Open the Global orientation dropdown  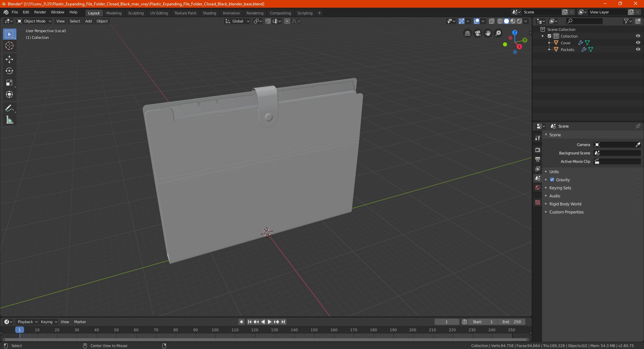[237, 21]
